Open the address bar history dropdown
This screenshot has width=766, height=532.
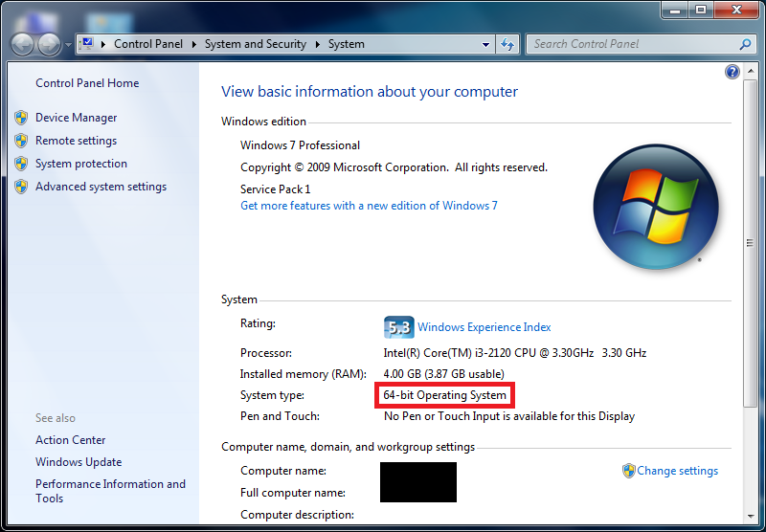pyautogui.click(x=485, y=44)
